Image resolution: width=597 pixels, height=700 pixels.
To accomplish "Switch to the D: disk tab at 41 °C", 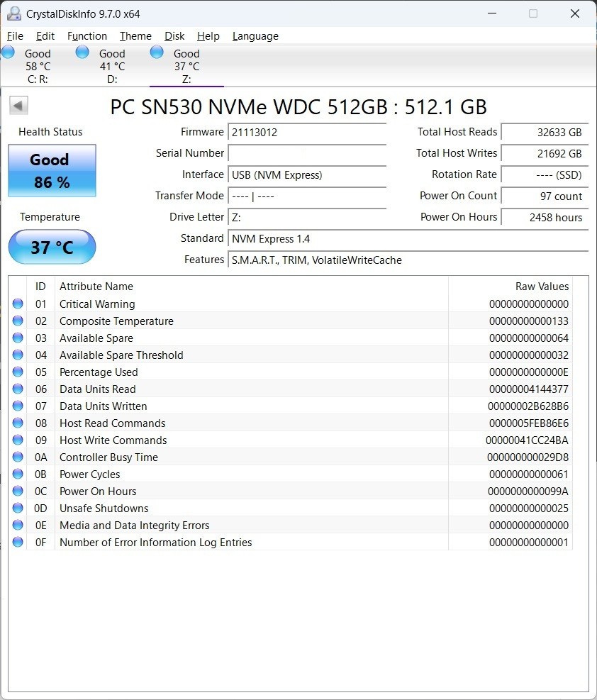I will (112, 66).
